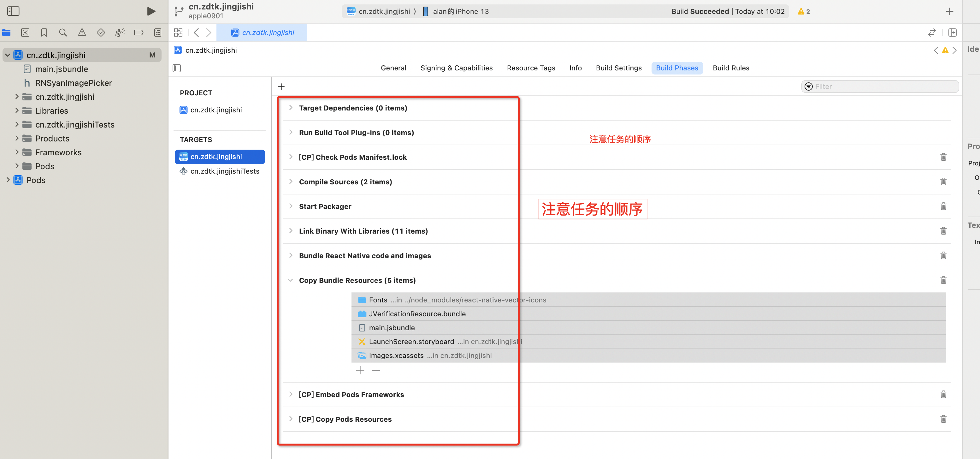Expand the Compile Sources phase
Screen dimensions: 980x459
pos(291,182)
